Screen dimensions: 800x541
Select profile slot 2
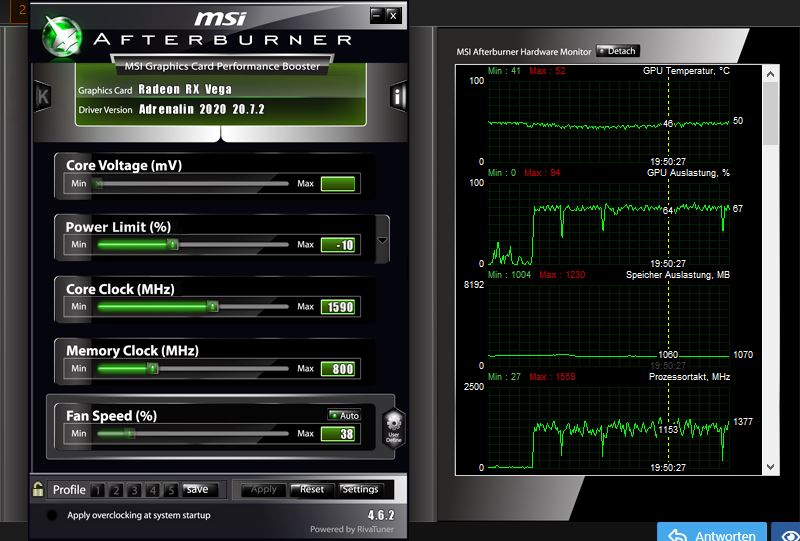pyautogui.click(x=116, y=490)
